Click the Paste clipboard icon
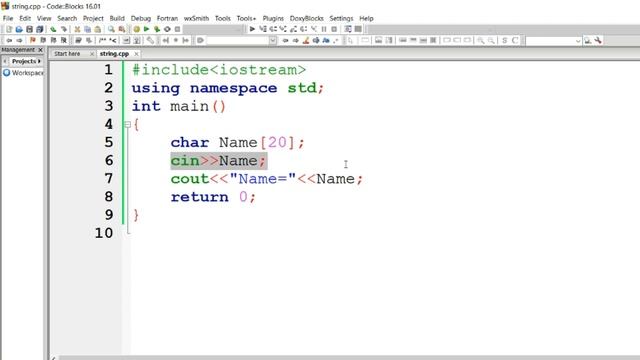640x360 pixels. [x=98, y=29]
